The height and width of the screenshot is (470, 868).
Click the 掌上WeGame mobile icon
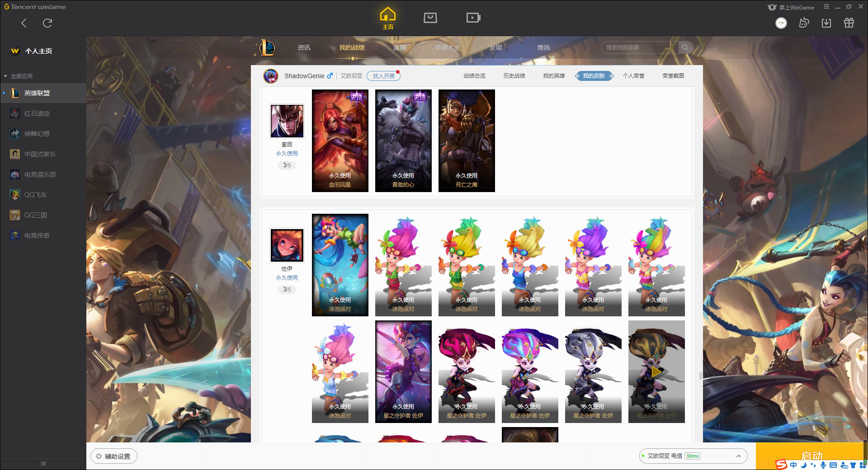click(x=791, y=7)
